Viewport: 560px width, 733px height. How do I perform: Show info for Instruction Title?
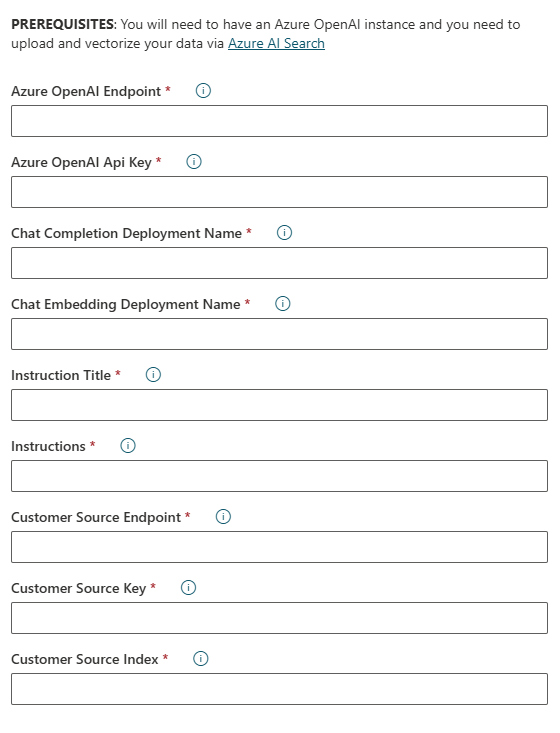[153, 374]
